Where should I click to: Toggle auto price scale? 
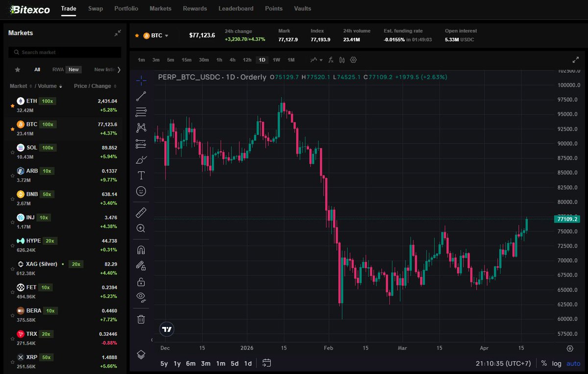[573, 363]
